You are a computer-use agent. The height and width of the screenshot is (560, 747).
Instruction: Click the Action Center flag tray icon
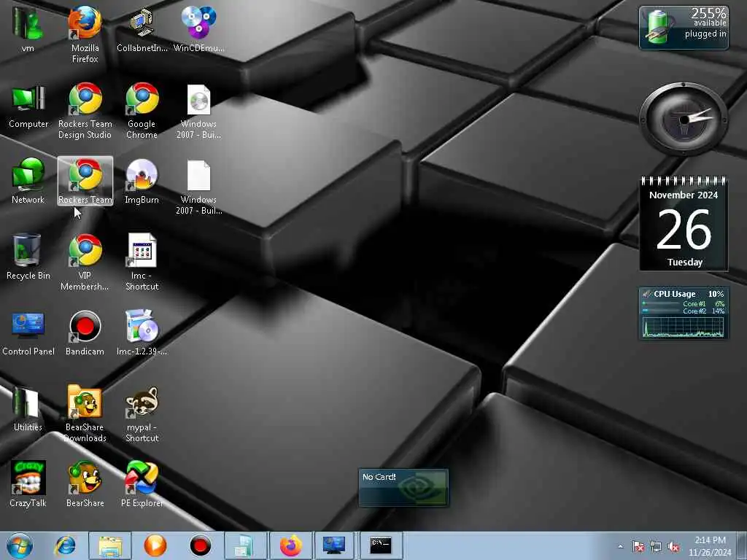click(638, 547)
